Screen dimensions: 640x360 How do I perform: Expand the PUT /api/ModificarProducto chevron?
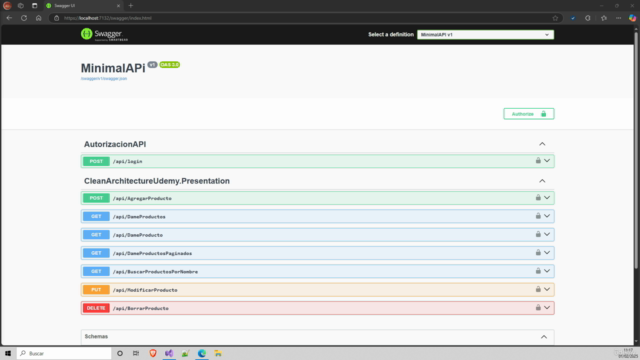coord(547,289)
